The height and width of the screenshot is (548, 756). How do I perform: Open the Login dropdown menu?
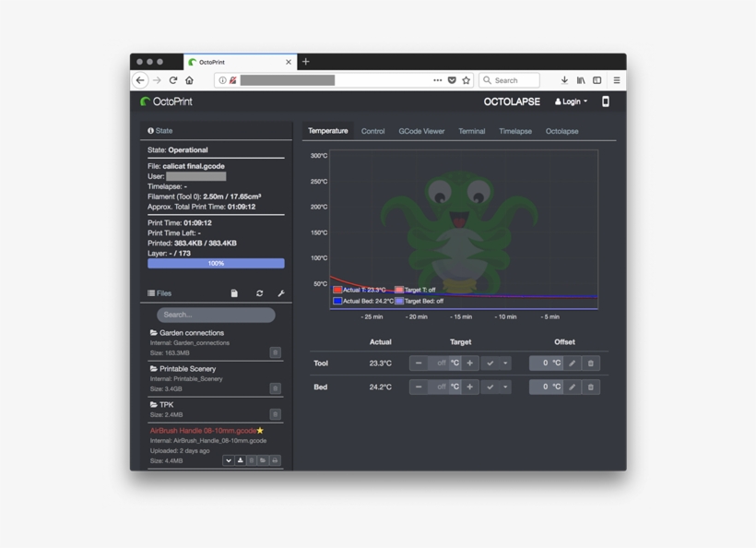click(572, 101)
